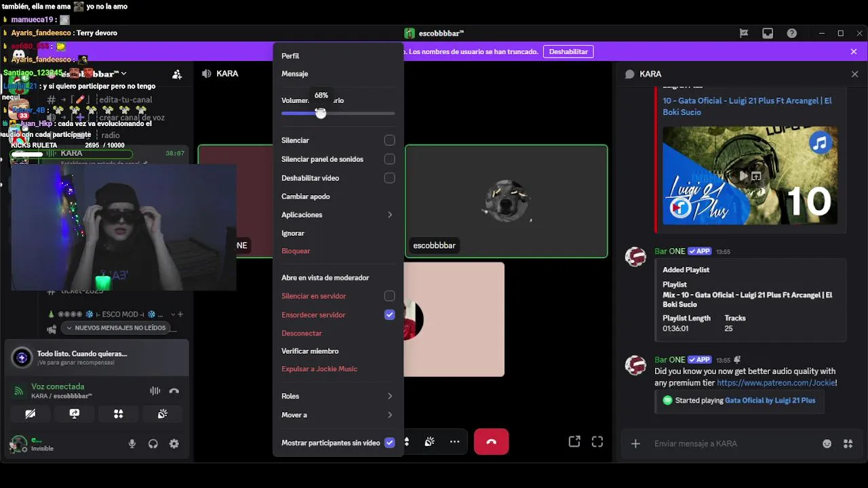Click the red hang-up call button
Screen dimensions: 868x488
point(492,442)
